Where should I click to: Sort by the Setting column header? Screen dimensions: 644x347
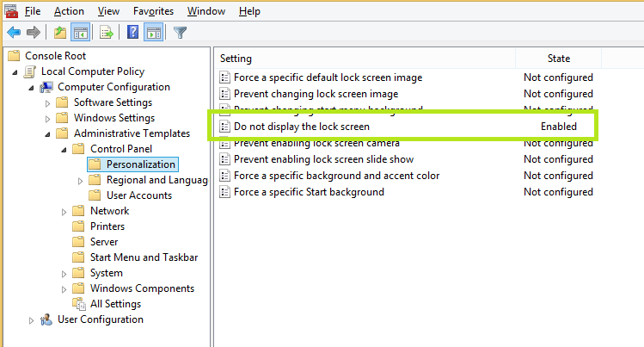[x=236, y=59]
